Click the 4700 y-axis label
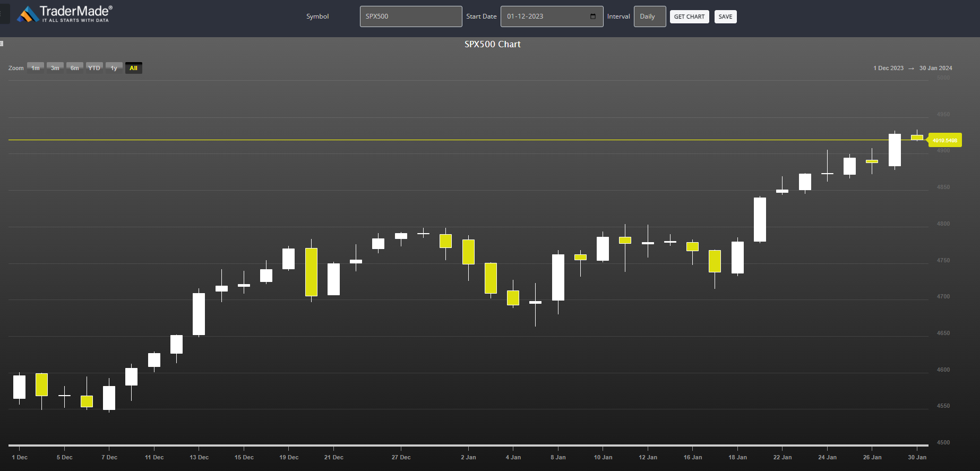The image size is (980, 471). [x=943, y=296]
